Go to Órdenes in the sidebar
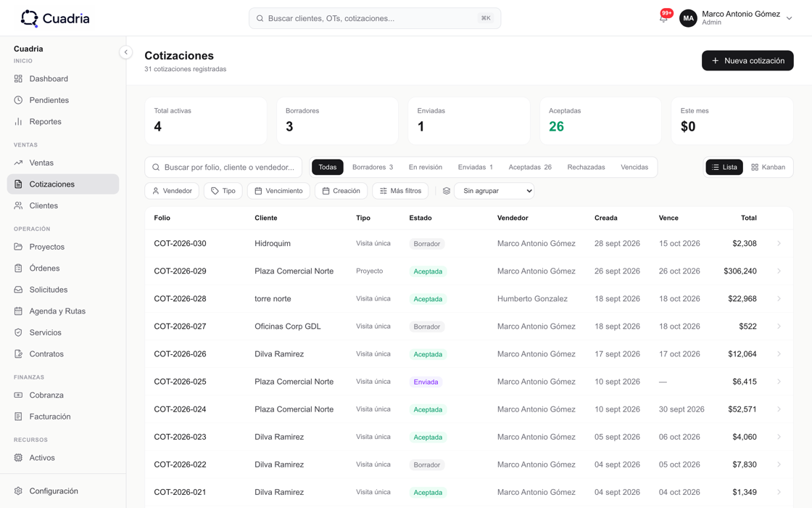 (x=62, y=268)
